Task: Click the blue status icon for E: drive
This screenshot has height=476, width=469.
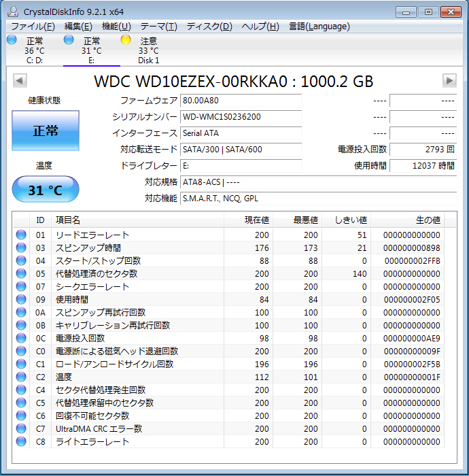Action: 69,40
